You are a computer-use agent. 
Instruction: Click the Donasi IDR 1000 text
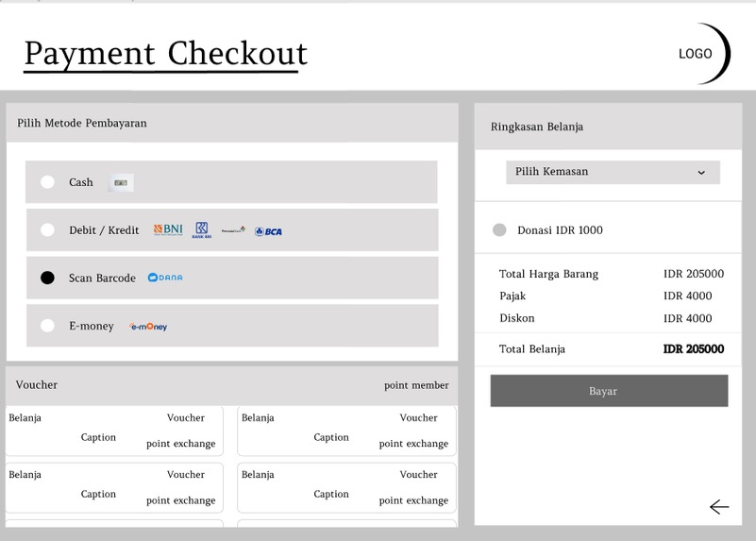560,230
